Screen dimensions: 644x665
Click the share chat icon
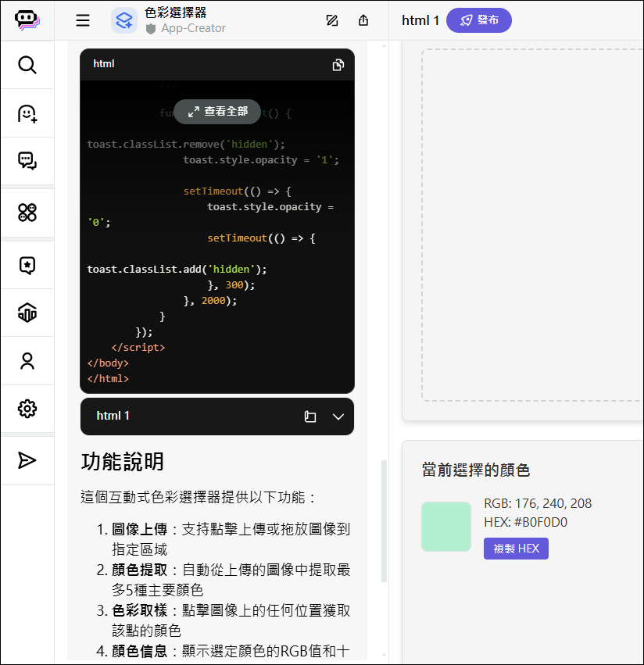pyautogui.click(x=363, y=20)
